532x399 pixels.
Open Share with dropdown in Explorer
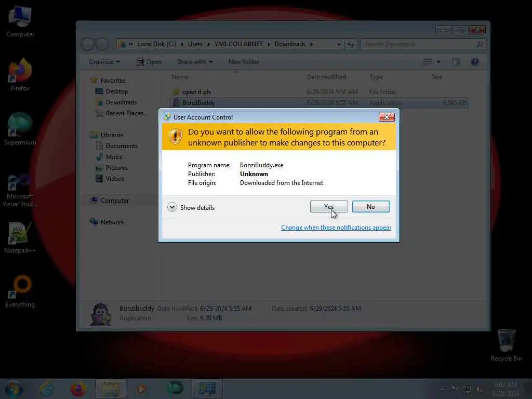195,62
